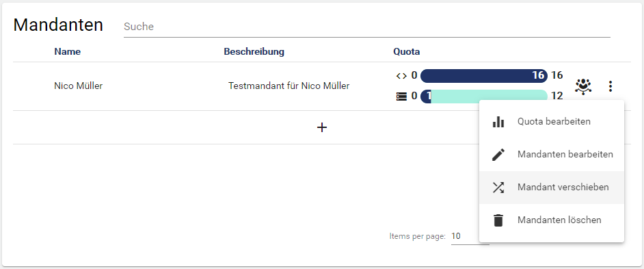The width and height of the screenshot is (644, 269).
Task: Open the three-dot actions menu
Action: tap(611, 86)
